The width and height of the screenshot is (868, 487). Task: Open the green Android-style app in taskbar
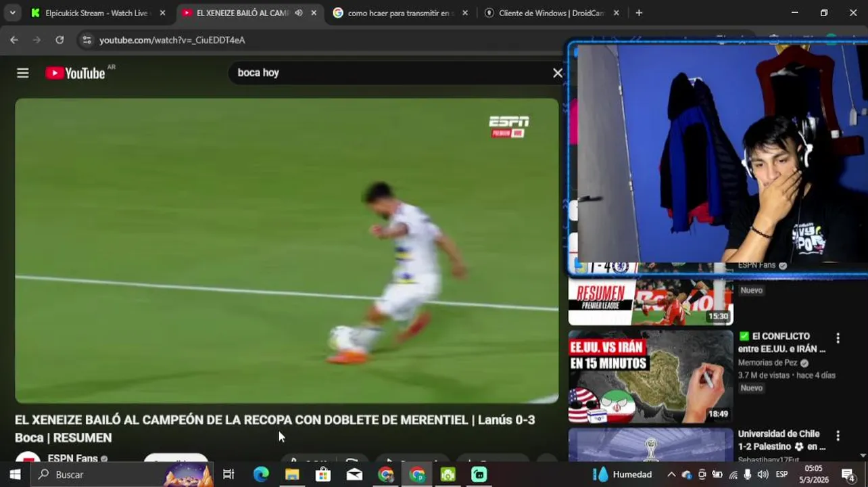pyautogui.click(x=448, y=475)
